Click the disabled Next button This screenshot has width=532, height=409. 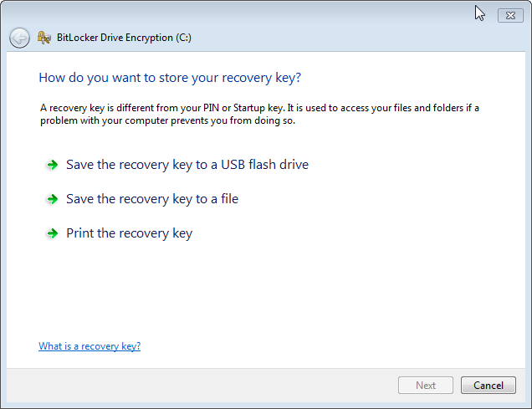click(426, 386)
